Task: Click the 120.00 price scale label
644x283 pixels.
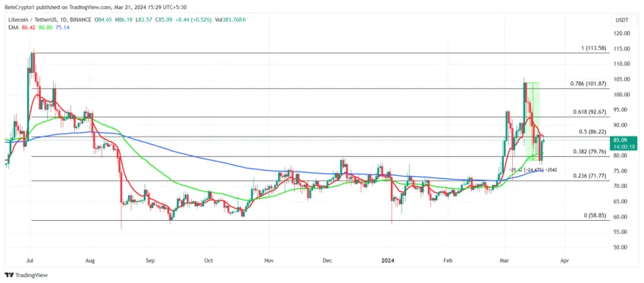Action: 622,33
